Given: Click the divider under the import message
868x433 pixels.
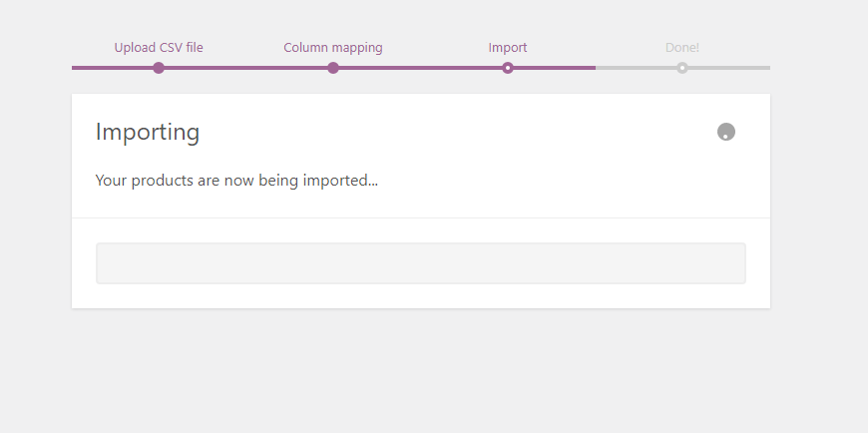Looking at the screenshot, I should (421, 218).
